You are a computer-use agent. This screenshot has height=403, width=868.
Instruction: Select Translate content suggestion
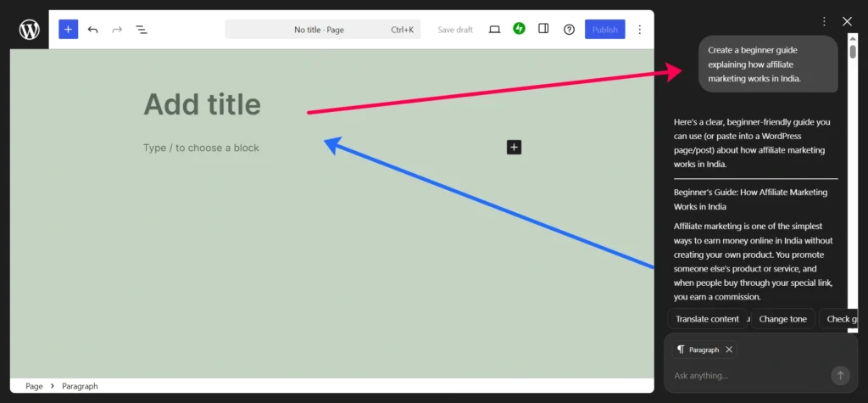(x=707, y=319)
